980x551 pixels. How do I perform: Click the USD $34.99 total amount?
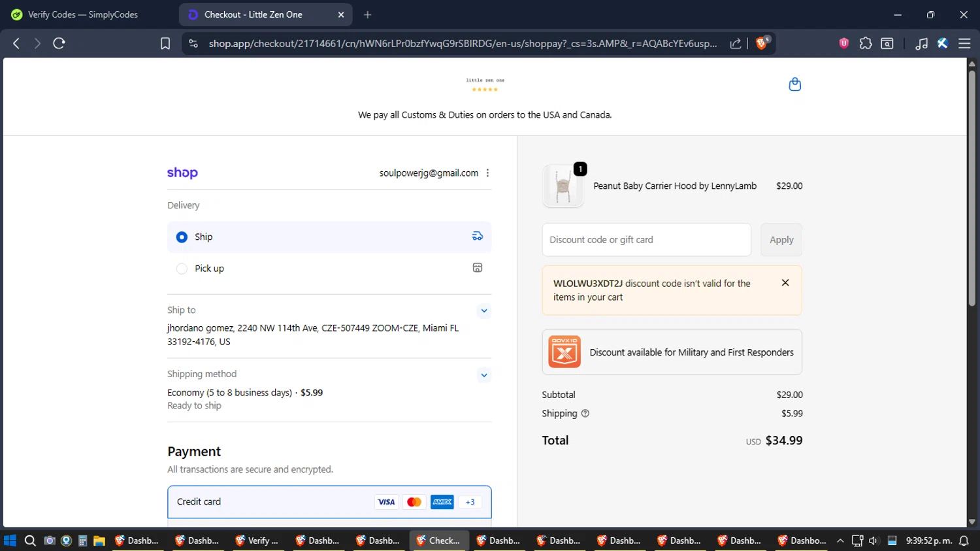(774, 441)
